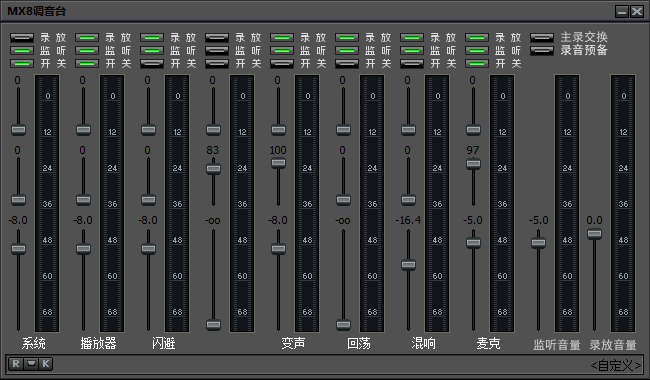Click the 变声 slider handle showing 100

point(278,163)
